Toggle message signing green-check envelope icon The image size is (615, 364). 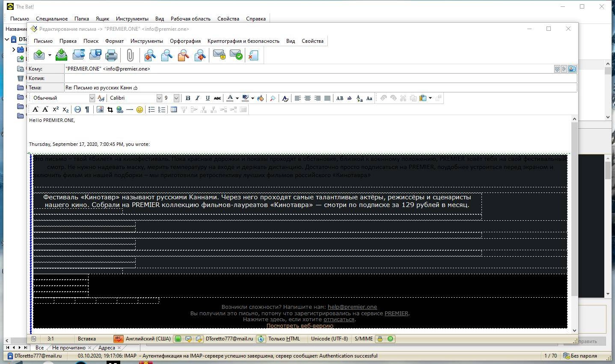coord(236,55)
